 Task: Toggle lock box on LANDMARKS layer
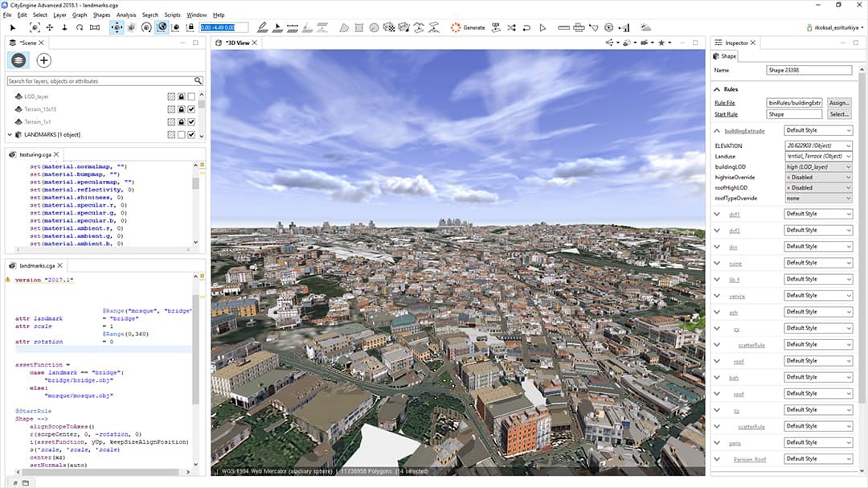coord(181,134)
